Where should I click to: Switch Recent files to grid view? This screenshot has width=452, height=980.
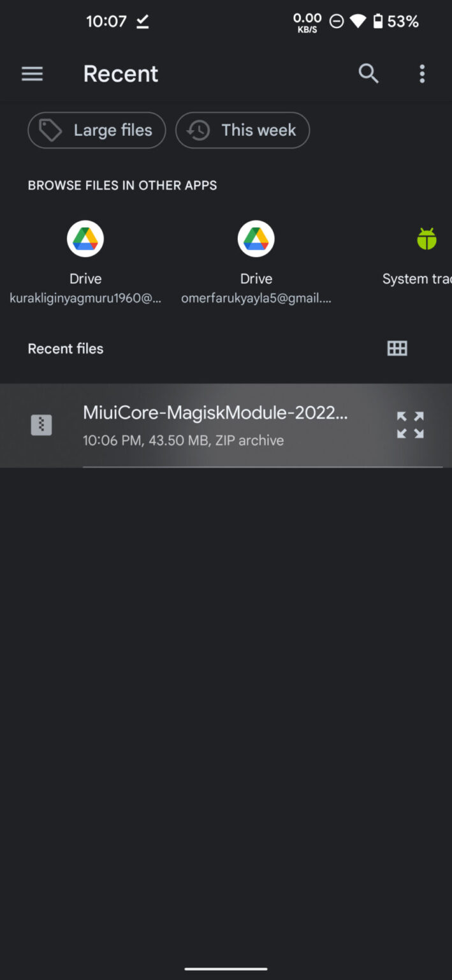click(397, 348)
